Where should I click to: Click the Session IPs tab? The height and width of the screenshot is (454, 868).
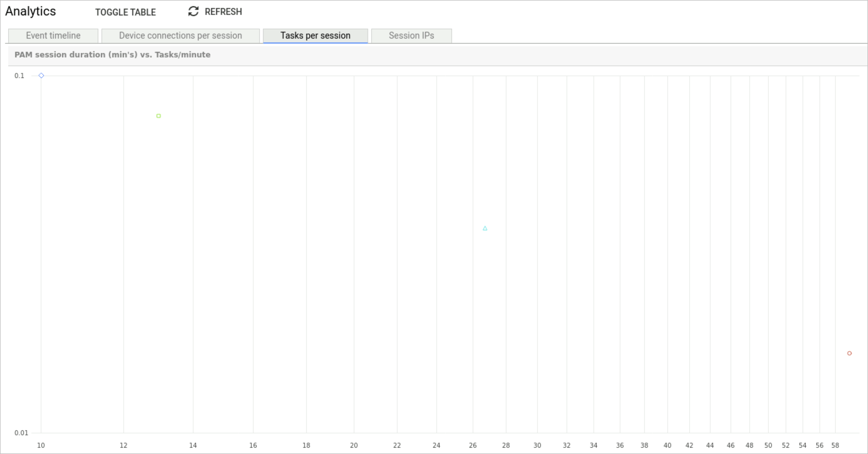tap(411, 36)
